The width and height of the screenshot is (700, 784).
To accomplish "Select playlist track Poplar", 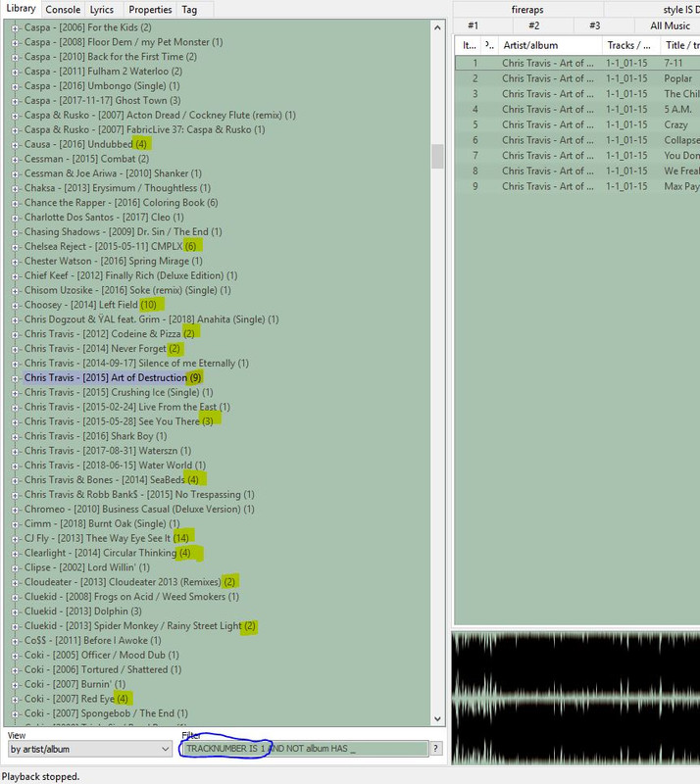I will point(577,78).
